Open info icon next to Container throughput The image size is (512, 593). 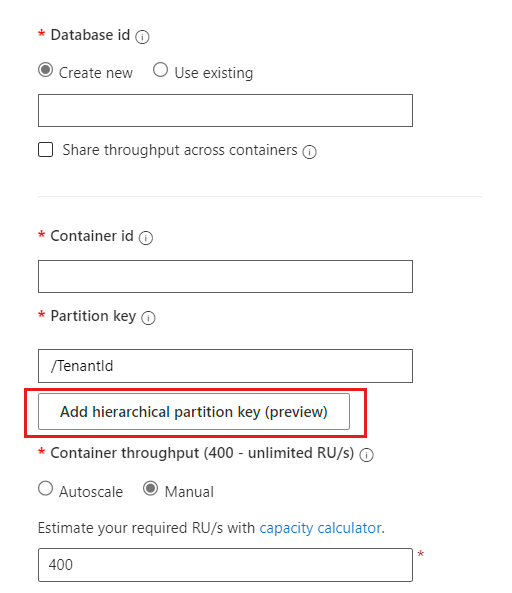tap(366, 455)
